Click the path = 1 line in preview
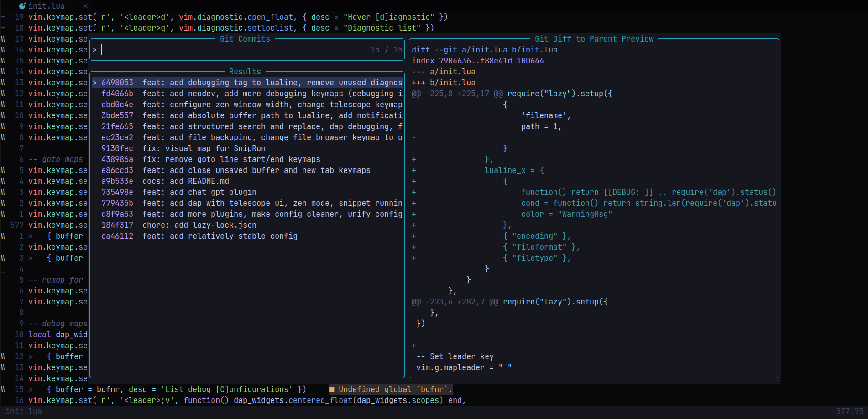 542,126
